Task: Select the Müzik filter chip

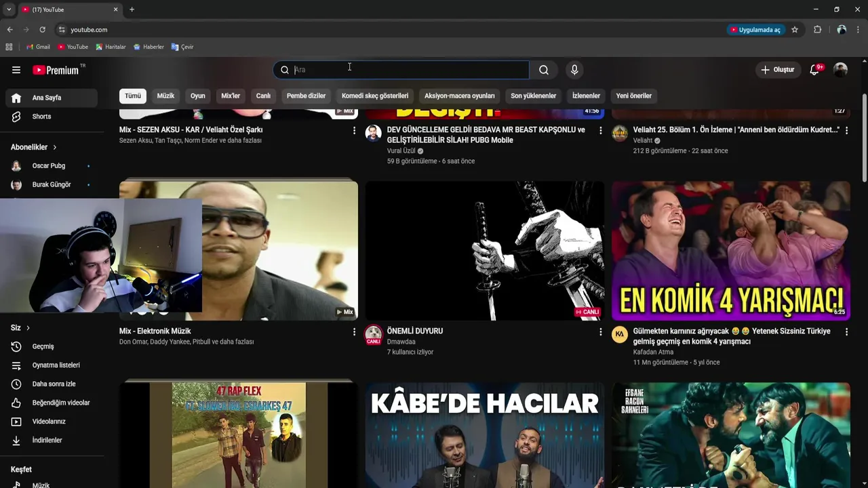Action: pyautogui.click(x=165, y=96)
